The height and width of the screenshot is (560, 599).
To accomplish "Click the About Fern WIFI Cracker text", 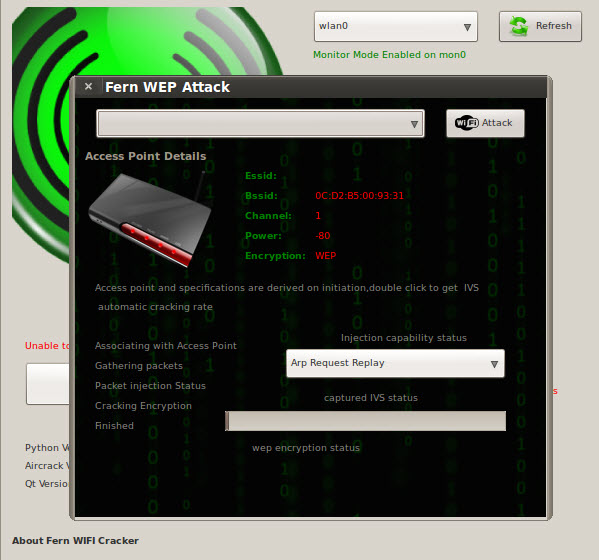I will coord(75,541).
